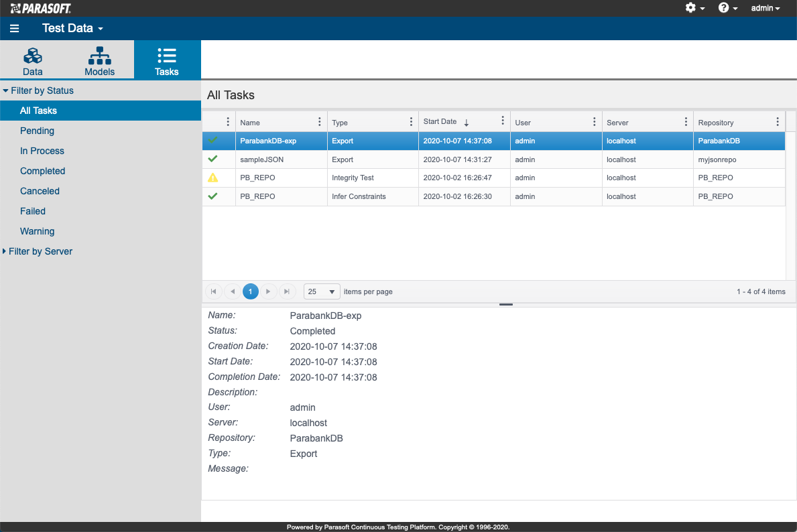Open the help question mark menu

pos(728,7)
